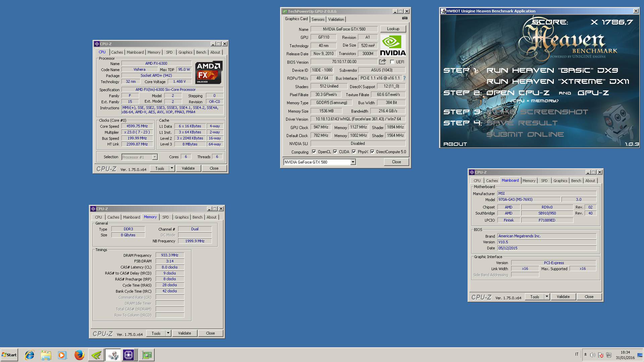This screenshot has height=362, width=644.
Task: Open SPD tab in CPU-Z Memory window
Action: (x=166, y=217)
